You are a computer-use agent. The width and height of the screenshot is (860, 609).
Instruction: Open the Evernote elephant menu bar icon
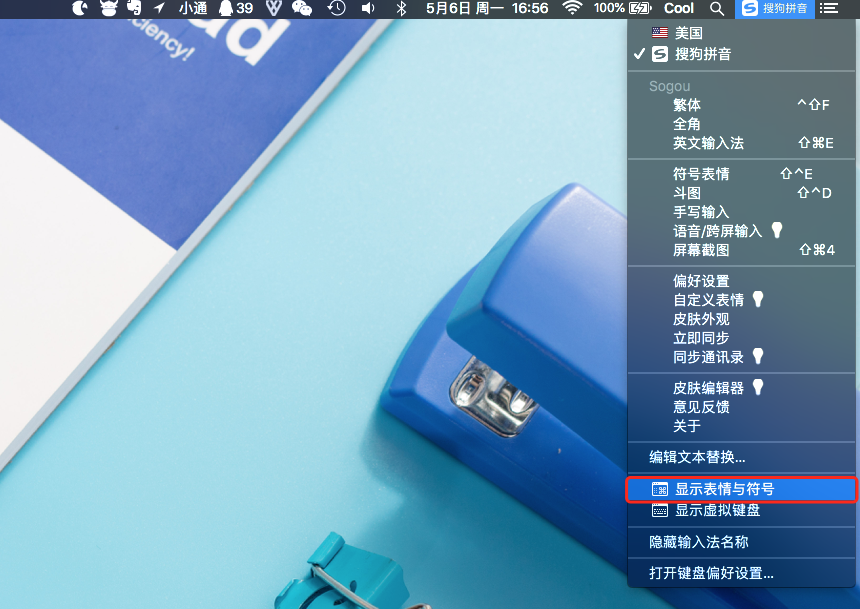point(134,8)
